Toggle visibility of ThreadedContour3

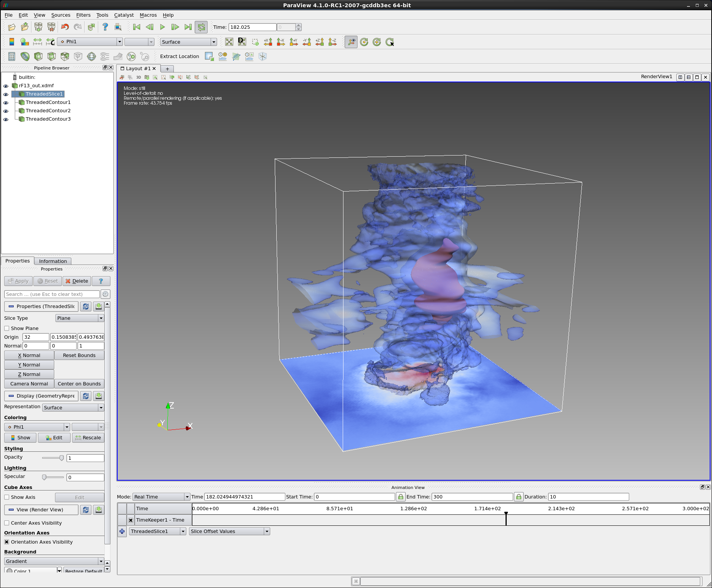(x=6, y=119)
